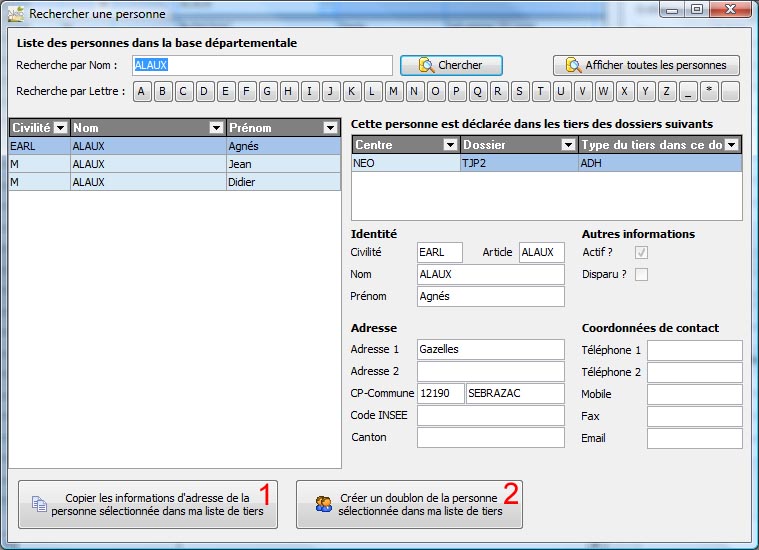
Task: Create a duplicate of selected person button
Action: click(x=410, y=504)
